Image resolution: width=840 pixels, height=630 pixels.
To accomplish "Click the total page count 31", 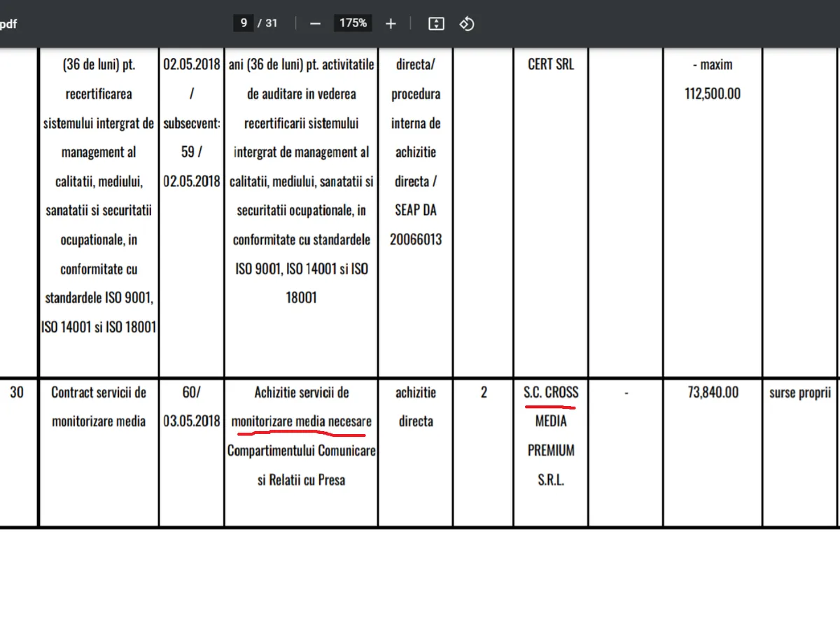I will [x=271, y=23].
